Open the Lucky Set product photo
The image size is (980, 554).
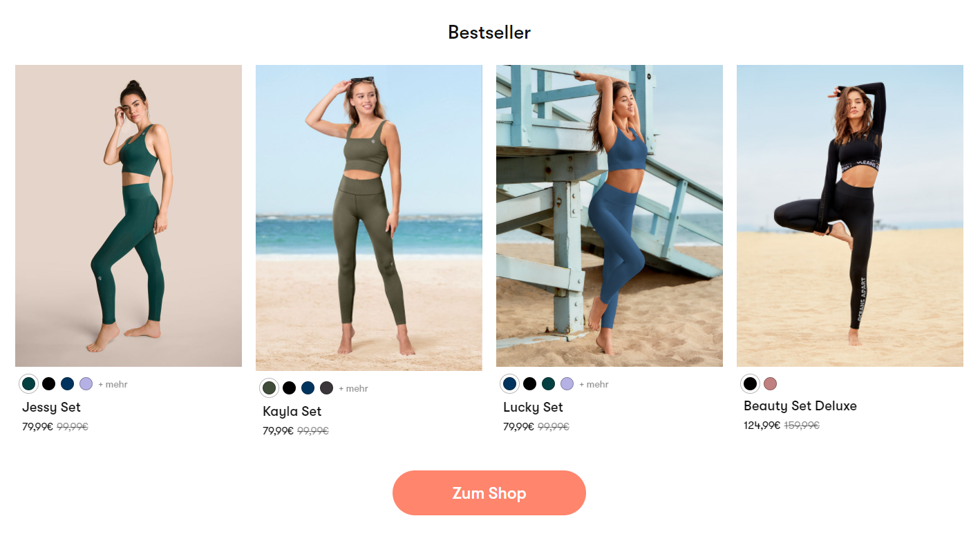coord(609,216)
